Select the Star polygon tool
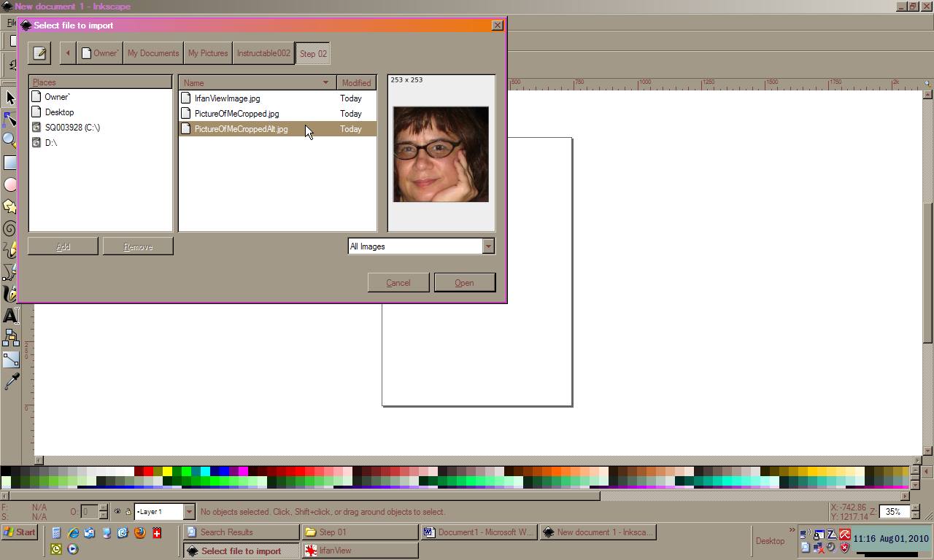The image size is (934, 560). point(9,206)
